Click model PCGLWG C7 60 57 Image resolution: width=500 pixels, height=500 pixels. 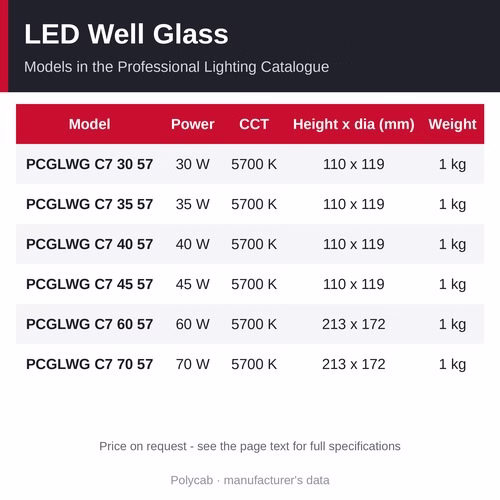pos(89,324)
